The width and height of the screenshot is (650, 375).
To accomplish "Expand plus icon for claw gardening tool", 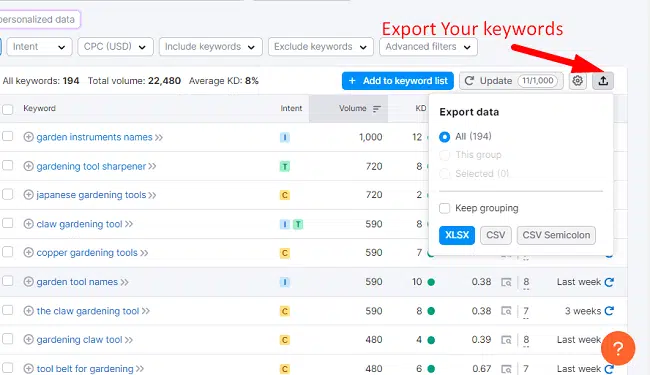I will pos(28,224).
